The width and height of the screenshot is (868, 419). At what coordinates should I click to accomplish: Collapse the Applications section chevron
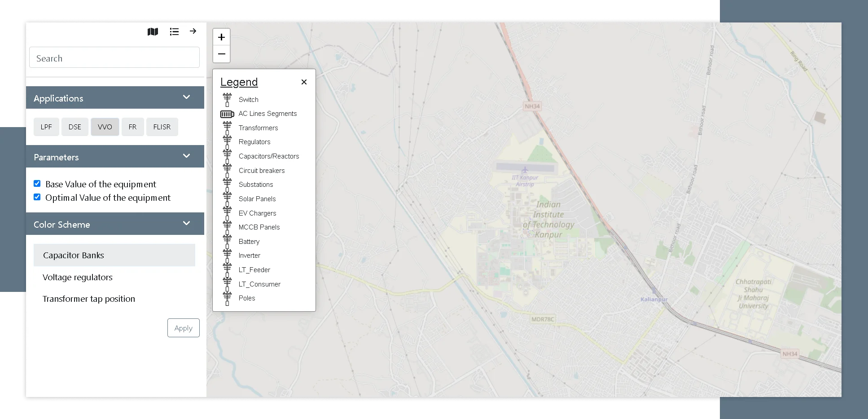(x=187, y=97)
